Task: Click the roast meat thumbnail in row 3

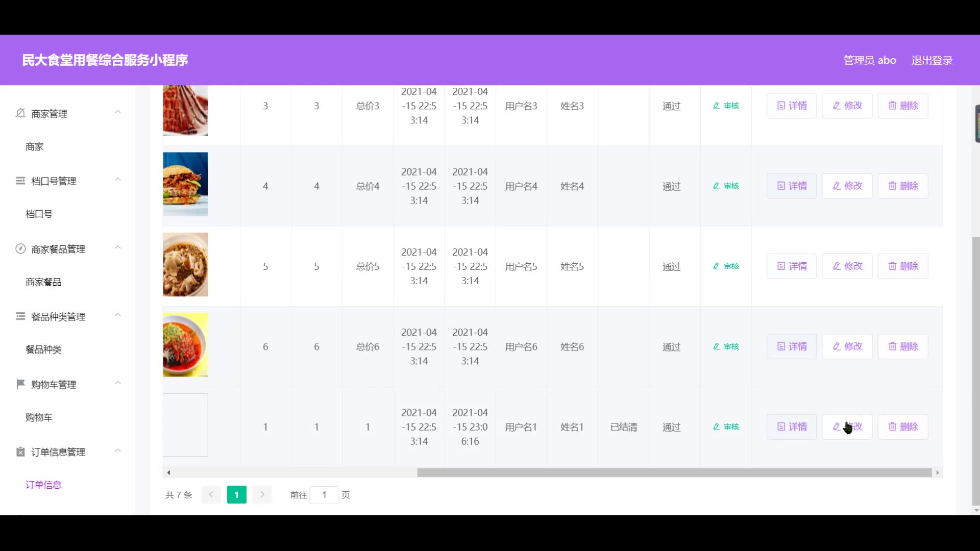Action: [x=185, y=111]
